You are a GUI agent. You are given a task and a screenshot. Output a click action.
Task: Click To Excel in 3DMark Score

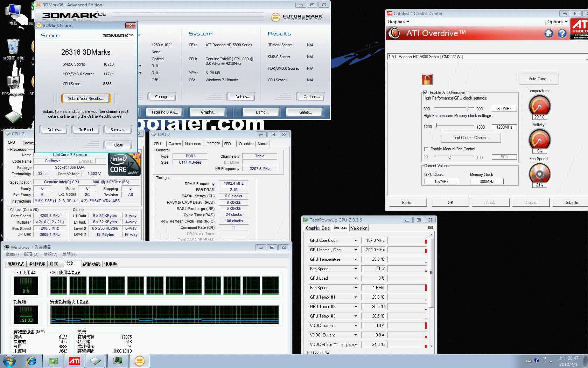click(86, 130)
